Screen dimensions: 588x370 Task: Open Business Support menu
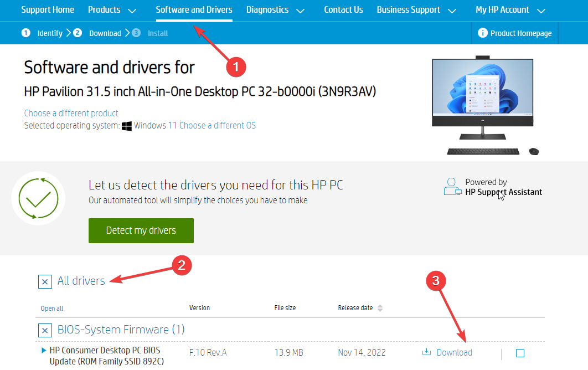click(409, 10)
